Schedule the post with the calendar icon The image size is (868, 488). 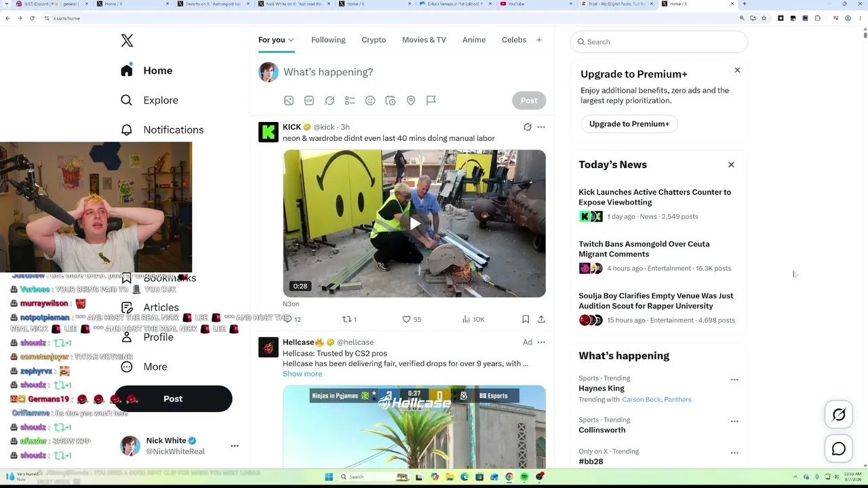[x=391, y=100]
